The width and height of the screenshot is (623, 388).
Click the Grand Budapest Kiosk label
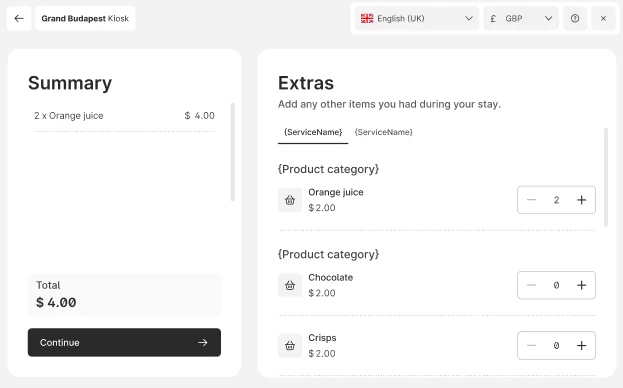coord(85,18)
